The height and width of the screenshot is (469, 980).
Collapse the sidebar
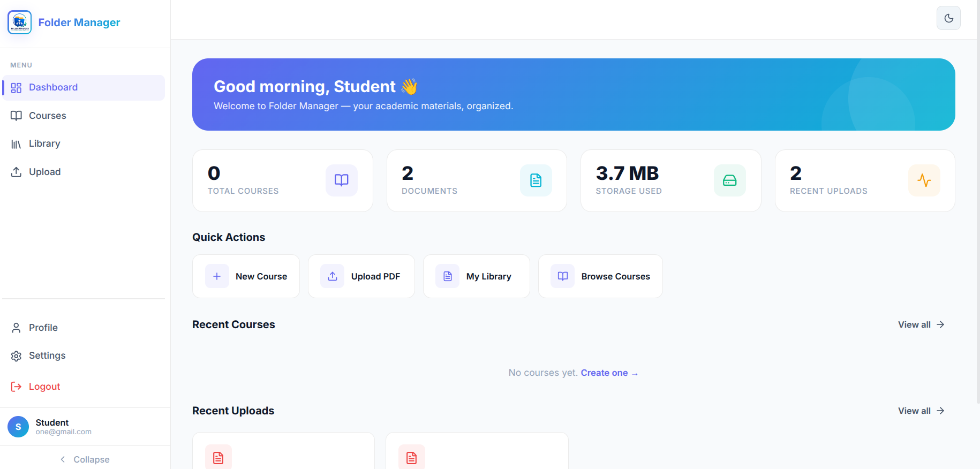[85, 459]
